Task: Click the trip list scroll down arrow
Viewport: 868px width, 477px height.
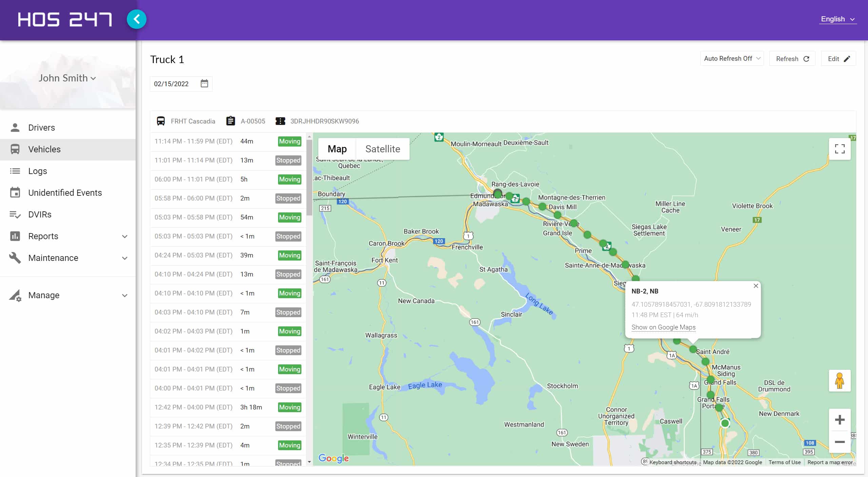Action: click(x=309, y=462)
